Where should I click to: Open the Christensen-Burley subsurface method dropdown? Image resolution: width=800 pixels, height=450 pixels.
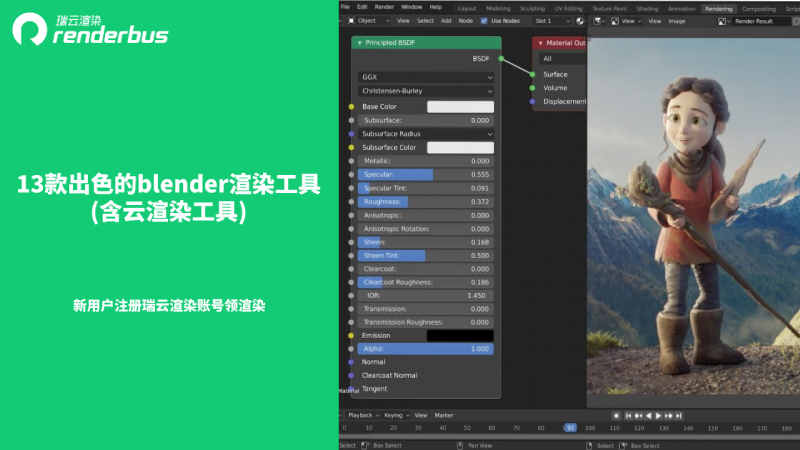point(426,90)
